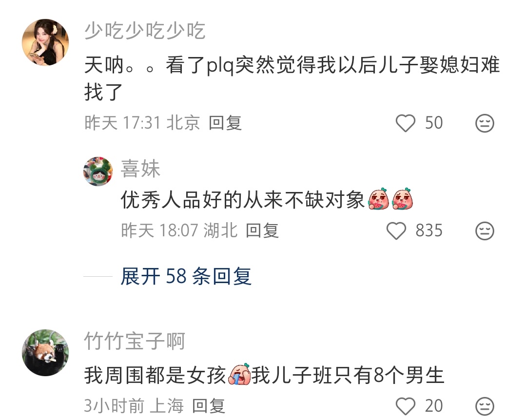Image resolution: width=526 pixels, height=420 pixels.
Task: Open username 少吃少吃少吃
Action: click(145, 31)
